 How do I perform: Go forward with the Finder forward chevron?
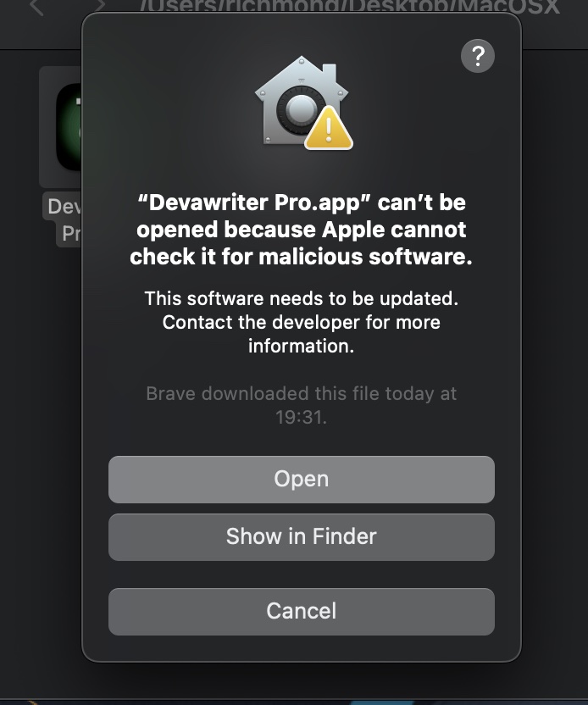point(100,5)
